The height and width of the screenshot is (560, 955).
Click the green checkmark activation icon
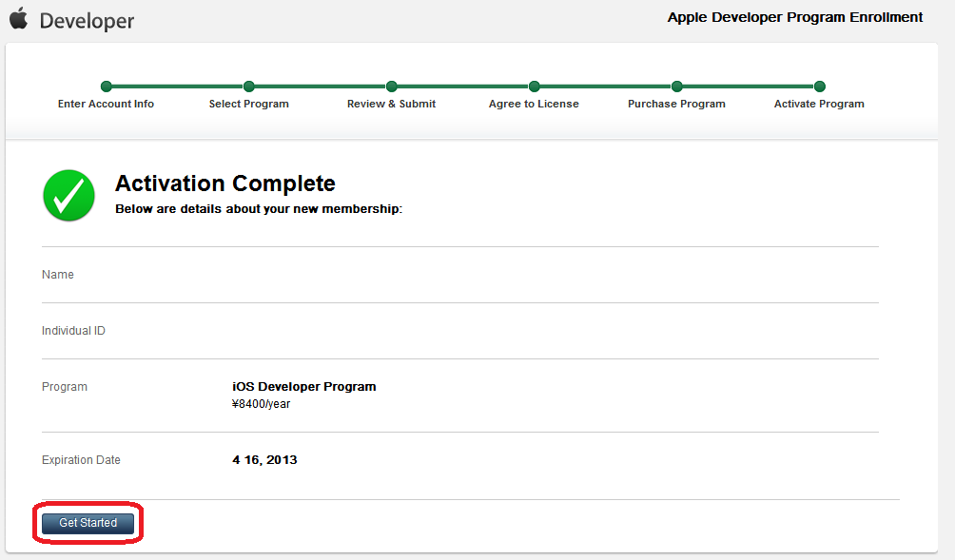68,196
